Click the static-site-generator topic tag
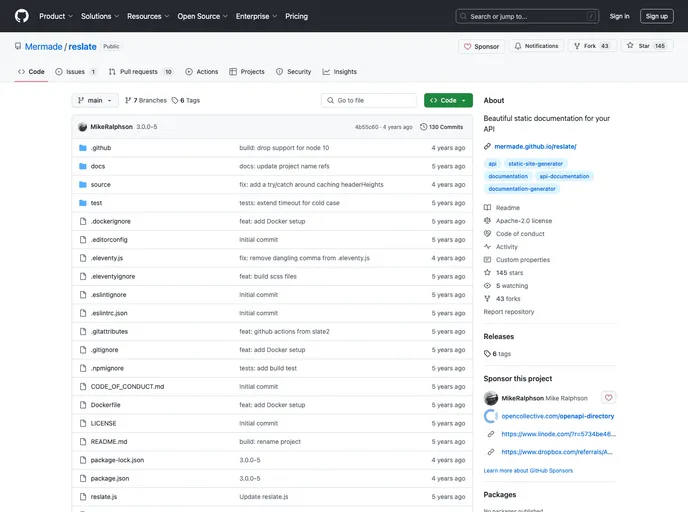 pos(535,163)
